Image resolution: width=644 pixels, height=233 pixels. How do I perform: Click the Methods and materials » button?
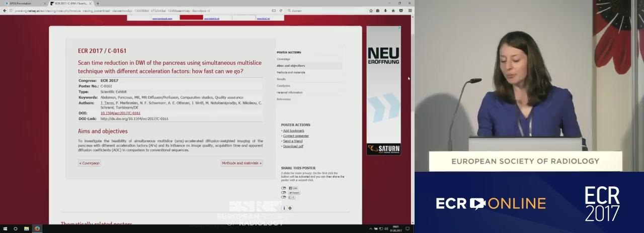pyautogui.click(x=242, y=163)
